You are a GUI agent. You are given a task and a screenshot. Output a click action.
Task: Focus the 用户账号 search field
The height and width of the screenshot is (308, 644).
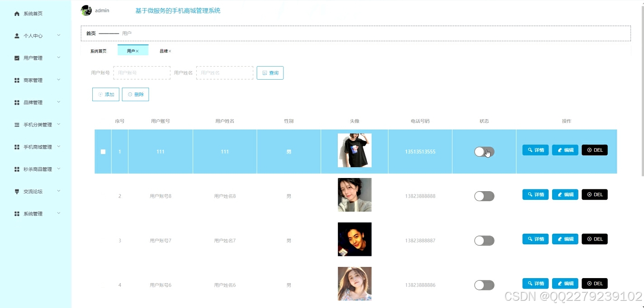[x=142, y=73]
